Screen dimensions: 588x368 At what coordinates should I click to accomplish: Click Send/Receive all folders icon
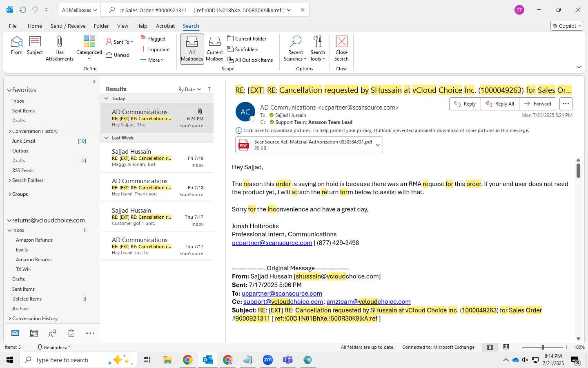(23, 10)
